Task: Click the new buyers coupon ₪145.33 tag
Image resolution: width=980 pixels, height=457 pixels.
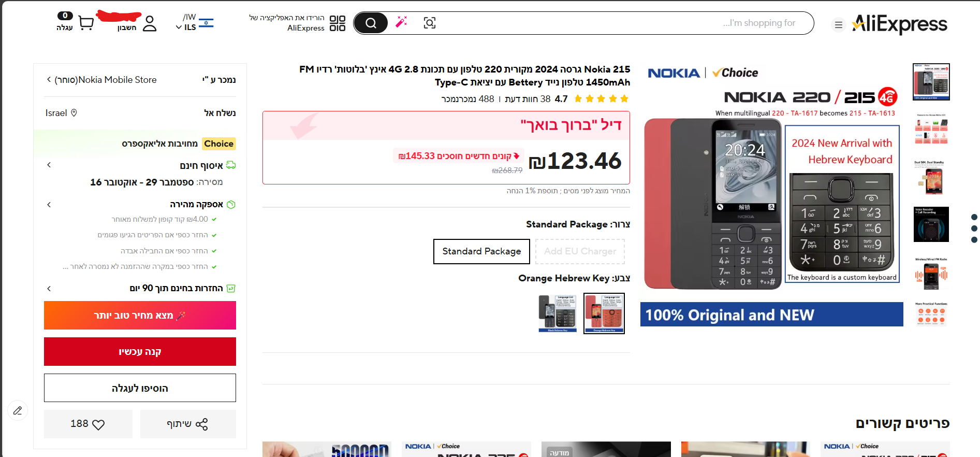Action: coord(458,156)
